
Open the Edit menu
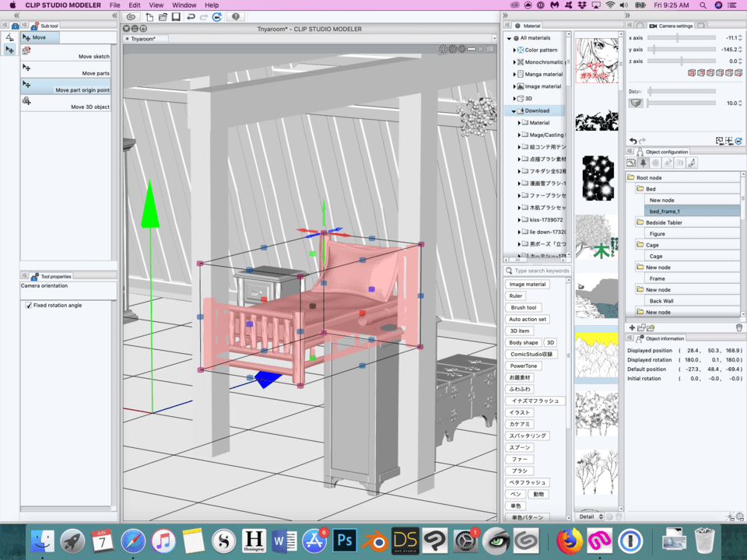pos(135,5)
